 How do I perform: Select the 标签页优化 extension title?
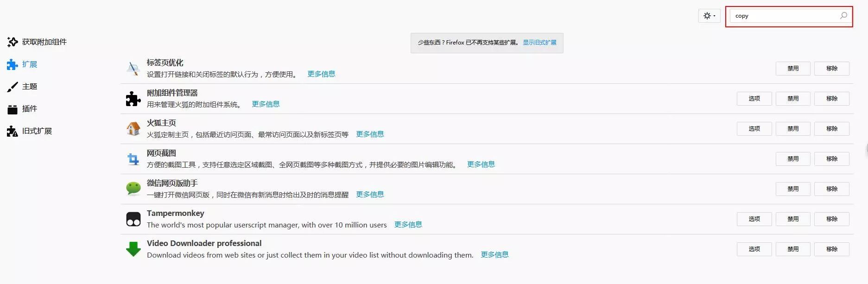(x=165, y=63)
